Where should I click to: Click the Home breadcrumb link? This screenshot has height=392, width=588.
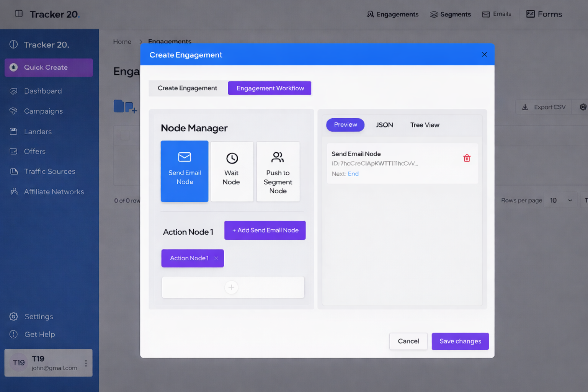point(122,42)
